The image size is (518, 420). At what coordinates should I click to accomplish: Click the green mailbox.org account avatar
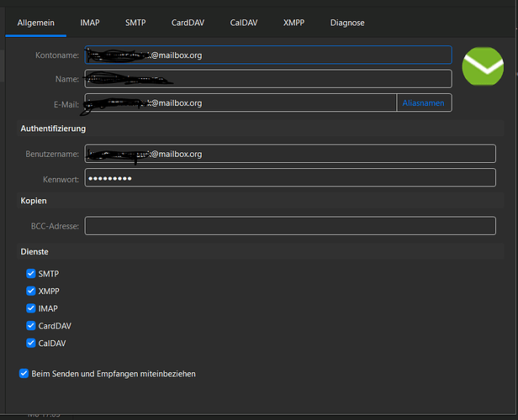tap(483, 66)
